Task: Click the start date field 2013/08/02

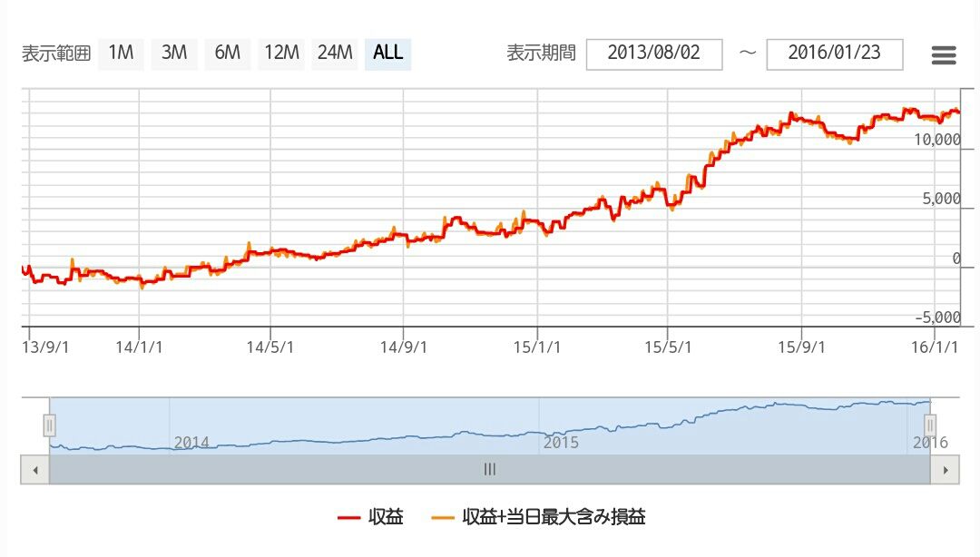Action: [x=654, y=54]
